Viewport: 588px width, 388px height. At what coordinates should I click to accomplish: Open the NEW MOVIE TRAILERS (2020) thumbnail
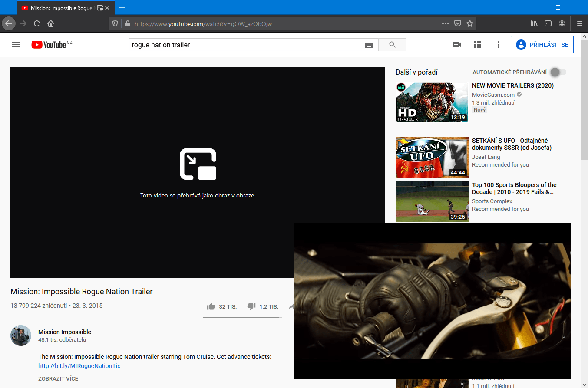[x=432, y=102]
